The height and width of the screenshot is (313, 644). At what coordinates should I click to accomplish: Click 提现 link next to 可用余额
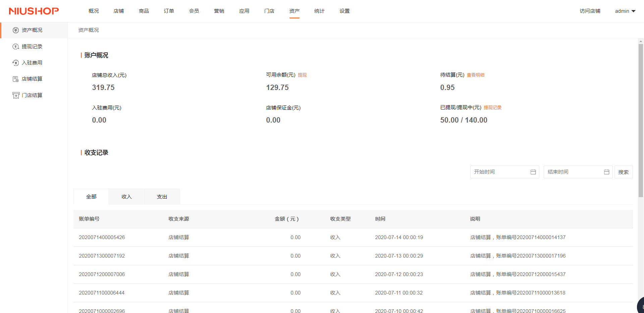click(x=302, y=75)
